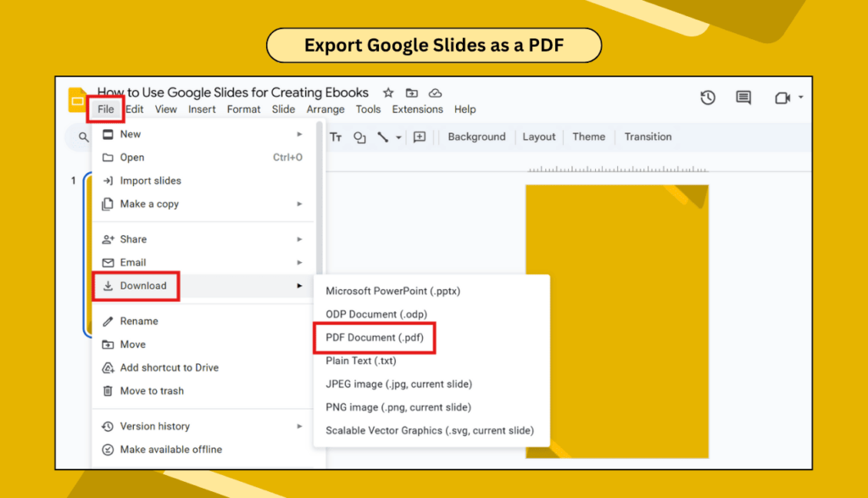
Task: Open the Insert menu
Action: coord(202,109)
